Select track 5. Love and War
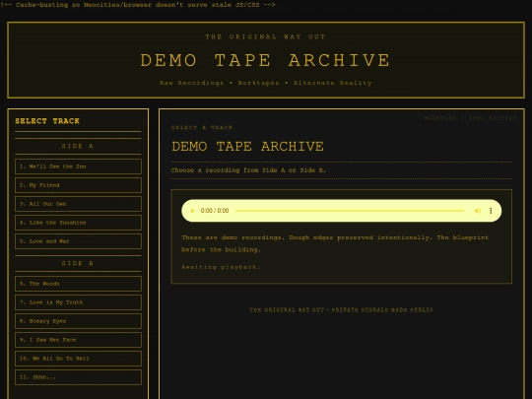This screenshot has width=532, height=399. (x=78, y=241)
